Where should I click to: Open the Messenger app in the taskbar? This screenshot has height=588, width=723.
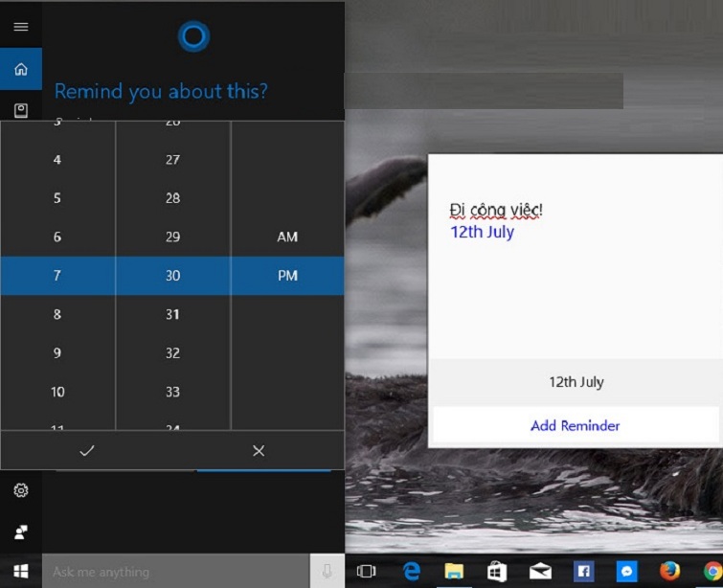[627, 572]
